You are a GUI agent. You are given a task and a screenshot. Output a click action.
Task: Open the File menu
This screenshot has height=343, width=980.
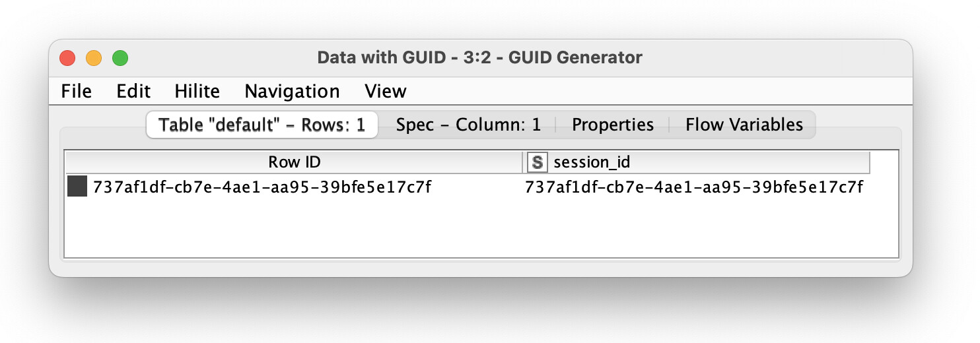click(x=76, y=91)
